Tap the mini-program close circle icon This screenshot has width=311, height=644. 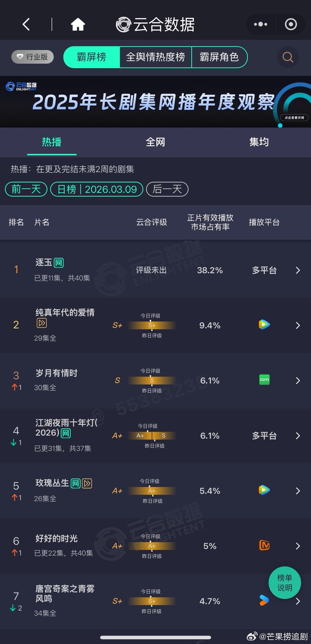(x=291, y=24)
